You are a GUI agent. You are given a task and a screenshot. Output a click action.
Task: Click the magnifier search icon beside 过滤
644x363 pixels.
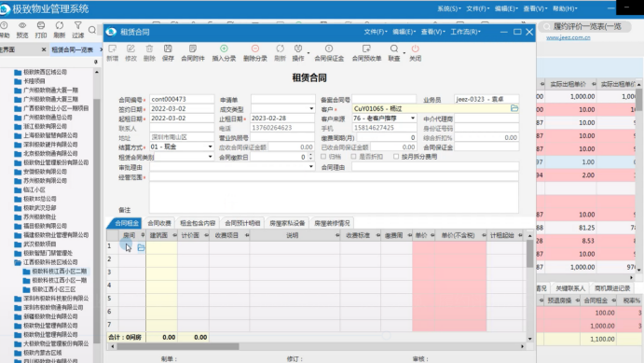point(92,30)
